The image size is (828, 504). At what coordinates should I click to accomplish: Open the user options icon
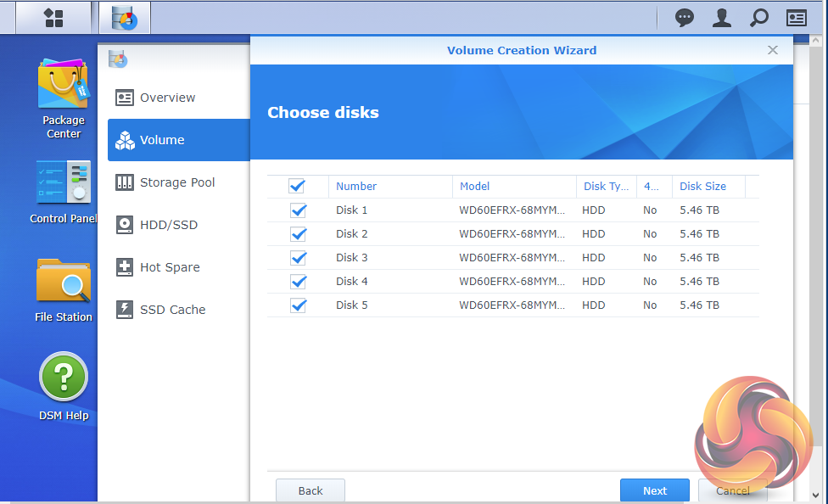[722, 18]
